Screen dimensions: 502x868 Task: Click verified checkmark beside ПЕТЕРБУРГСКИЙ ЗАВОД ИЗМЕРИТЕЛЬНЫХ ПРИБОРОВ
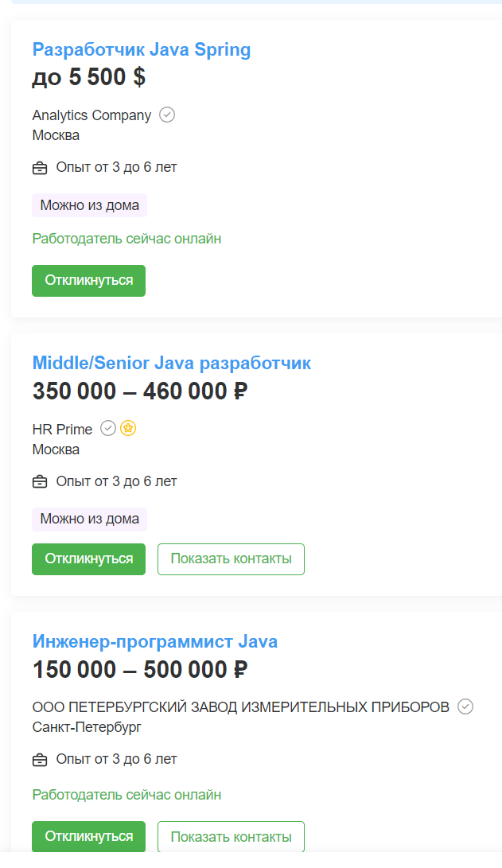(465, 706)
